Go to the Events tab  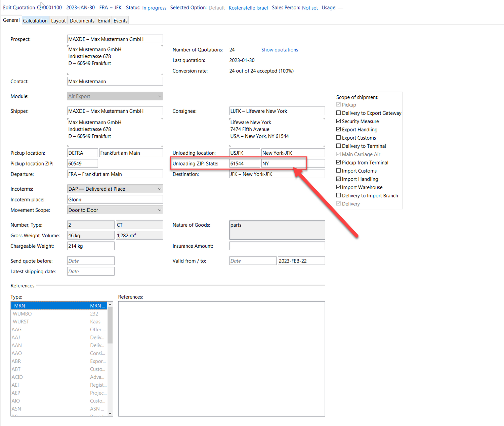tap(120, 20)
